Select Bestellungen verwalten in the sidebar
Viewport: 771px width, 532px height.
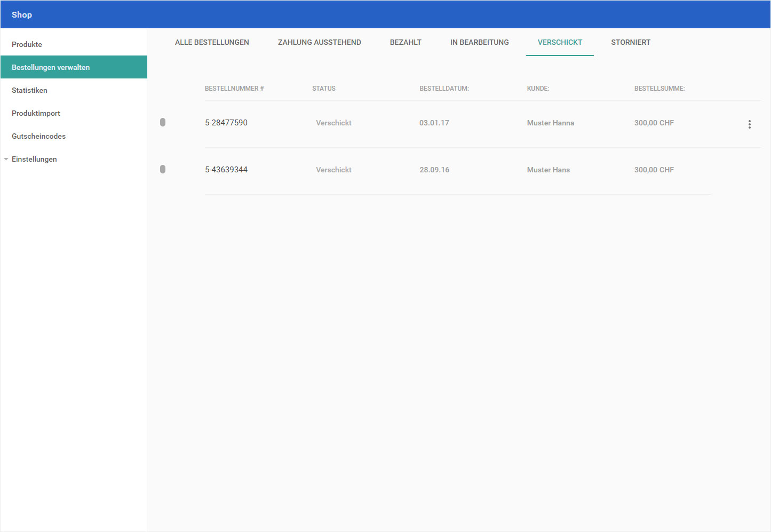coord(74,67)
